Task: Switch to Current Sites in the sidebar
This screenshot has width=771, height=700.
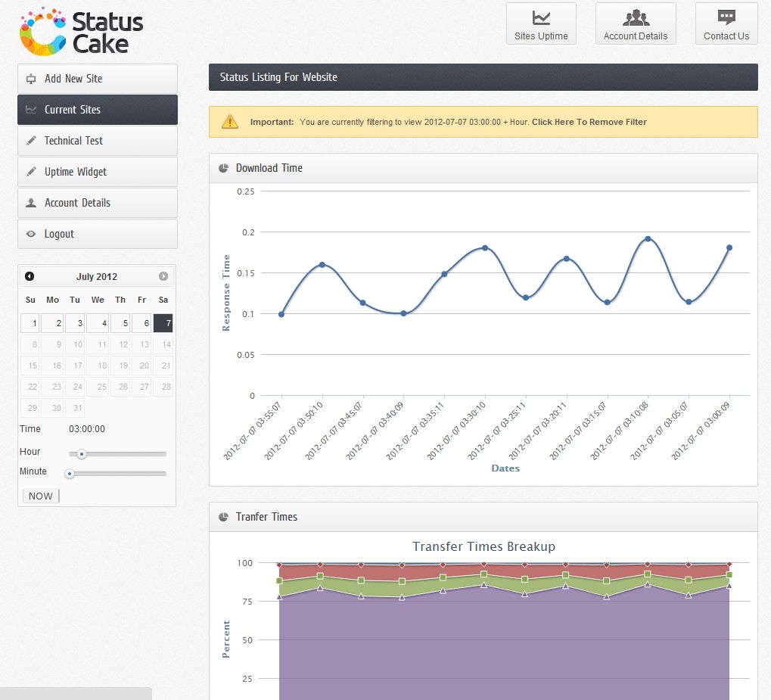Action: [73, 110]
